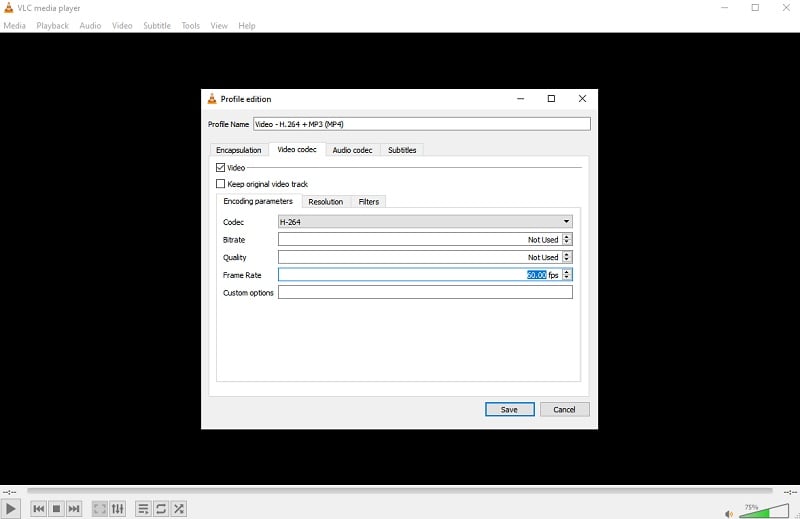Open the Help menu
Viewport: 800px width, 519px height.
coord(247,26)
